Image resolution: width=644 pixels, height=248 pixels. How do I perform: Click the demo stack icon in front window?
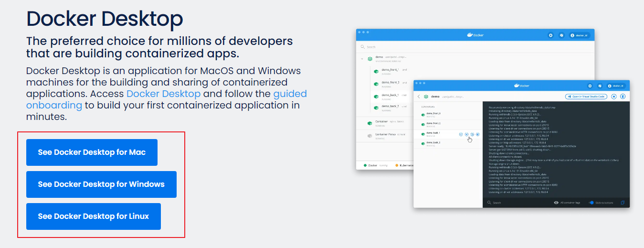point(426,97)
